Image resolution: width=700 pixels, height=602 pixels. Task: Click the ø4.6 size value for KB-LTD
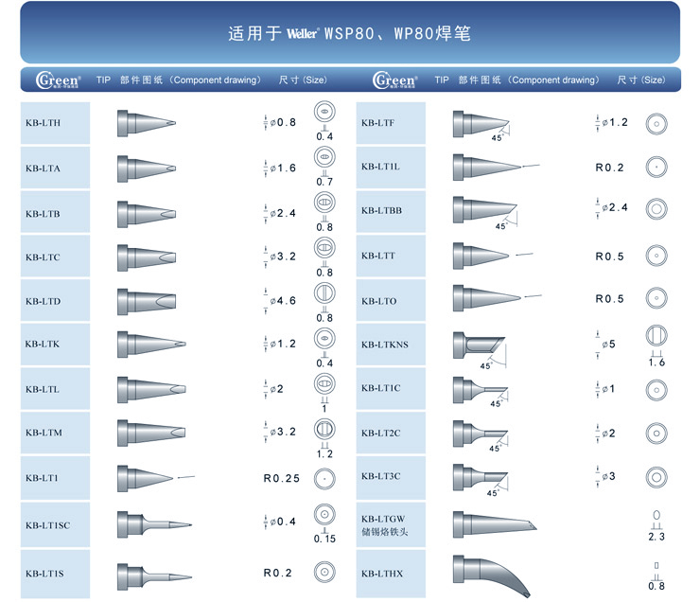tap(283, 300)
